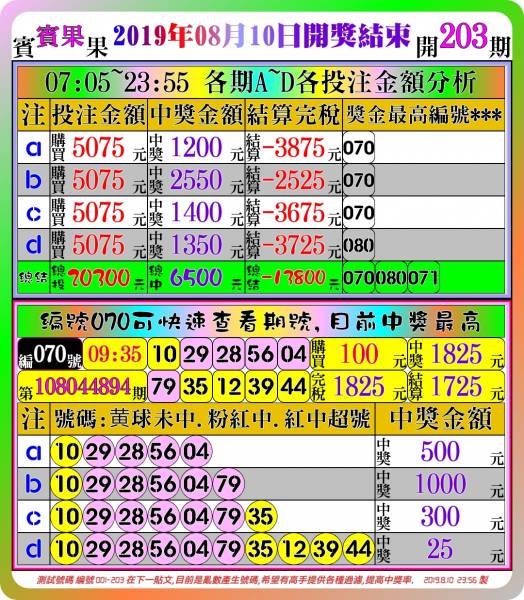Screen dimensions: 524x600
Task: Click the period number 108044894 cell
Action: pyautogui.click(x=82, y=386)
